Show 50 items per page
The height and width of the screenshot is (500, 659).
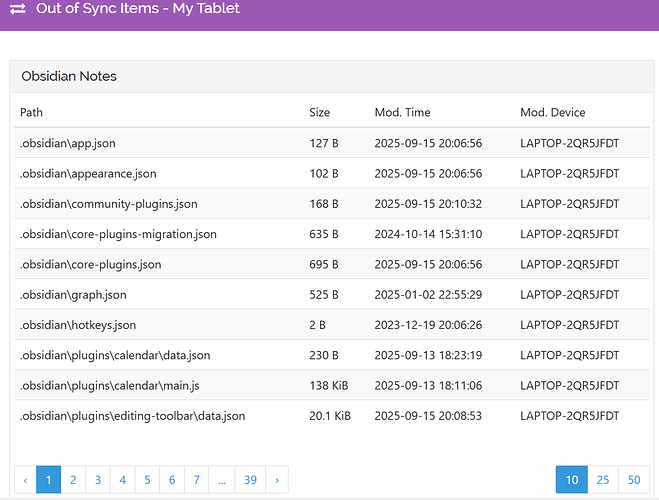point(633,480)
